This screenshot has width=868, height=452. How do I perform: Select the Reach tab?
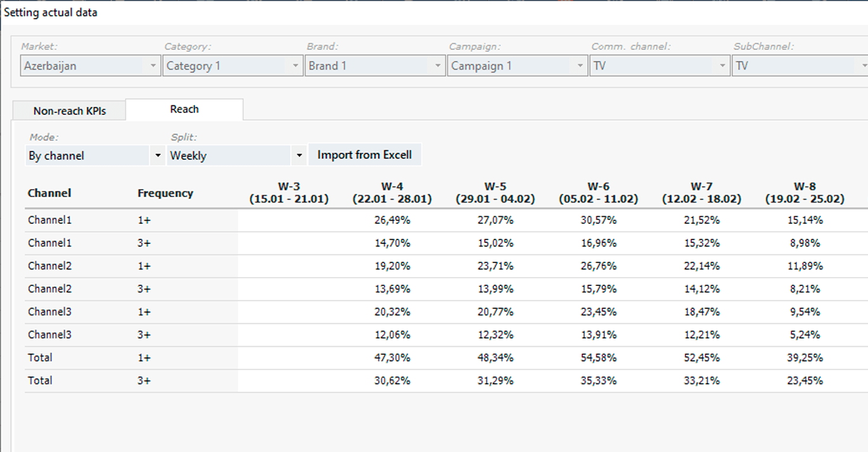click(x=184, y=109)
